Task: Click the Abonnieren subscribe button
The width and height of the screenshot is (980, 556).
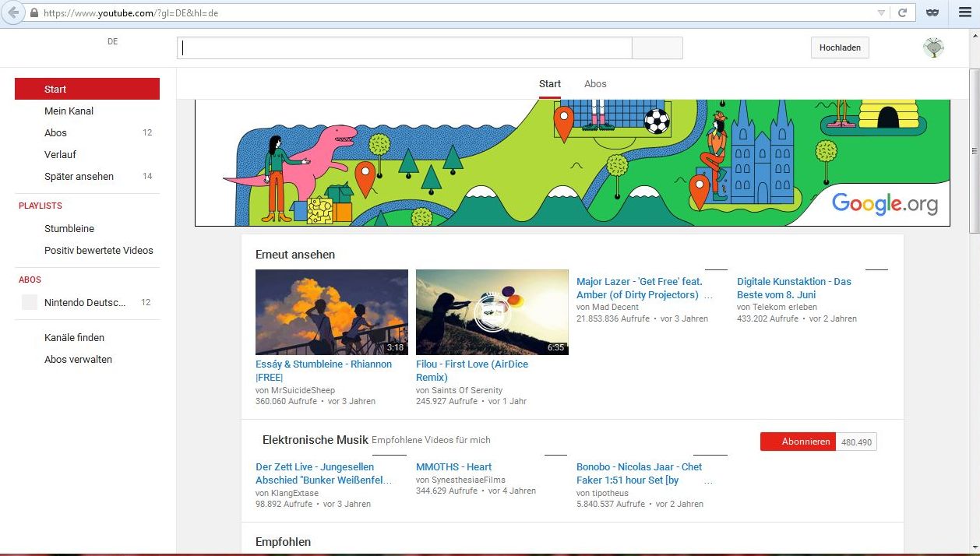Action: click(798, 442)
